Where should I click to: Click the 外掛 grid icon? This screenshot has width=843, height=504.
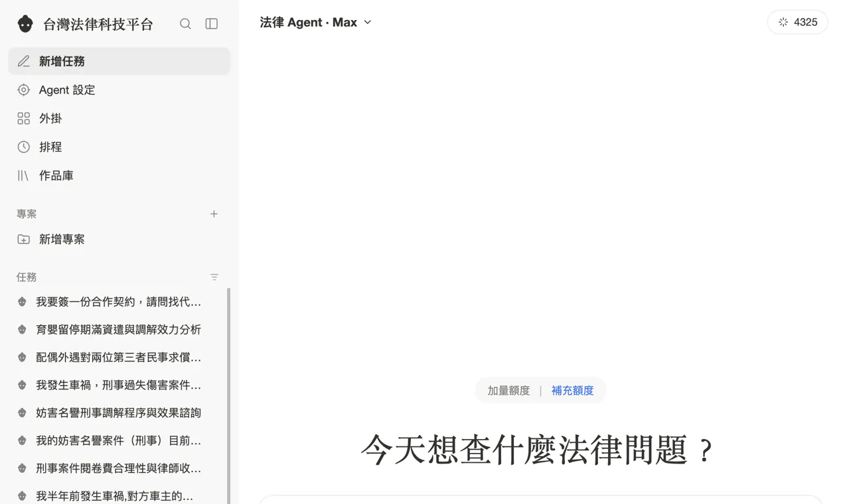coord(24,118)
